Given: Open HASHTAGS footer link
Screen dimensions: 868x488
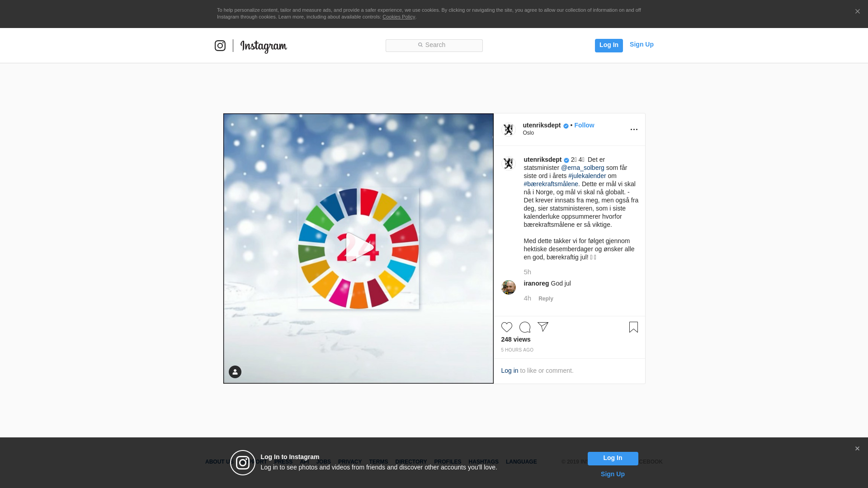Looking at the screenshot, I should (x=483, y=462).
